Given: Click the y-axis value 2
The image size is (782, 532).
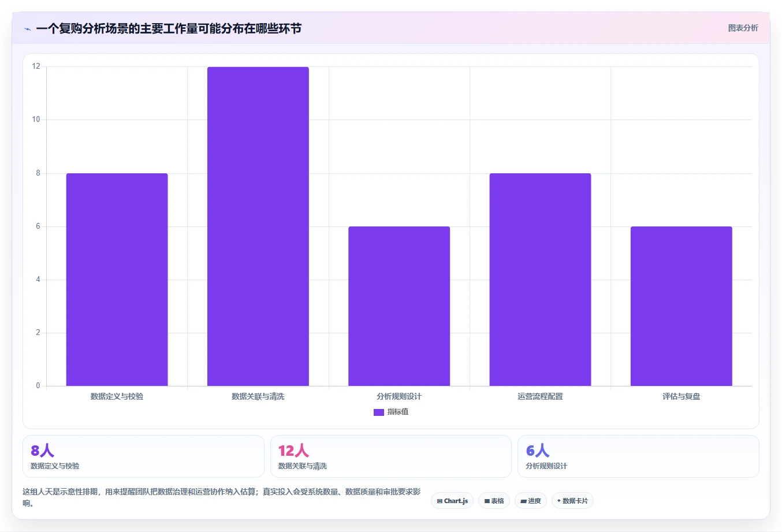Looking at the screenshot, I should pos(38,333).
